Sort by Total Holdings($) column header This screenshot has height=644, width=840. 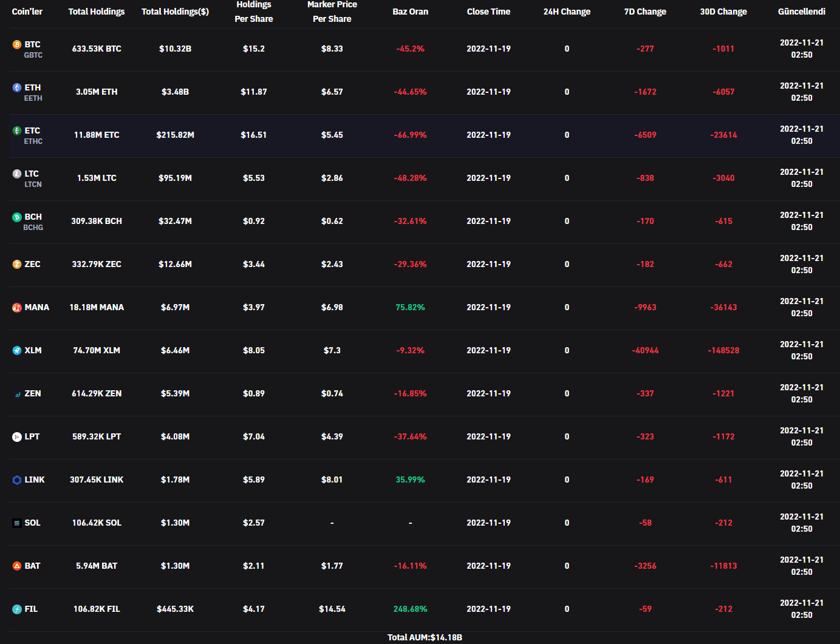(175, 12)
